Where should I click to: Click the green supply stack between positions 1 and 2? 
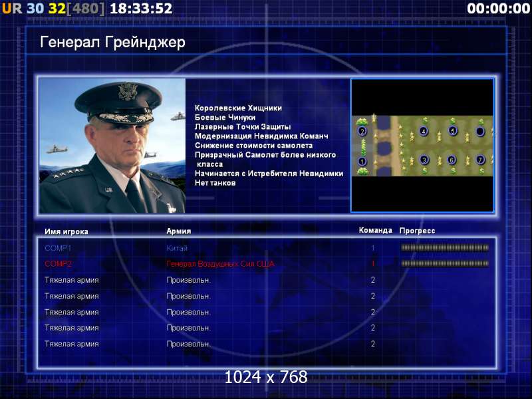click(364, 147)
